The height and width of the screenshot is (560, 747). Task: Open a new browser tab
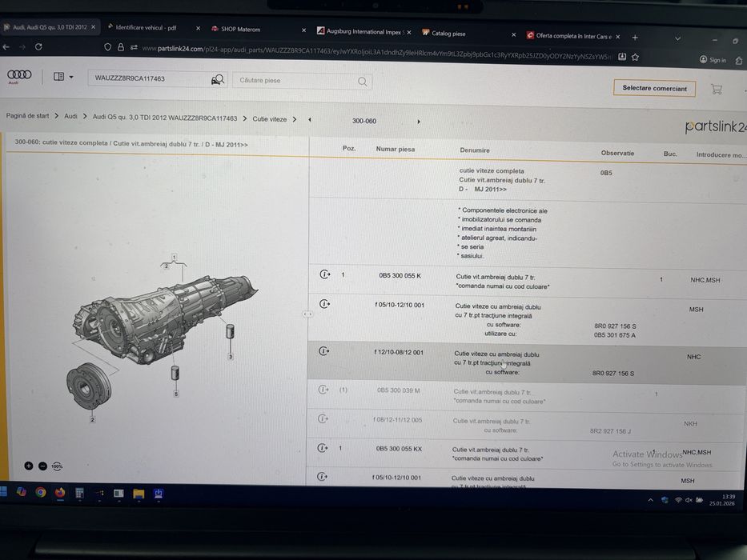(x=635, y=37)
